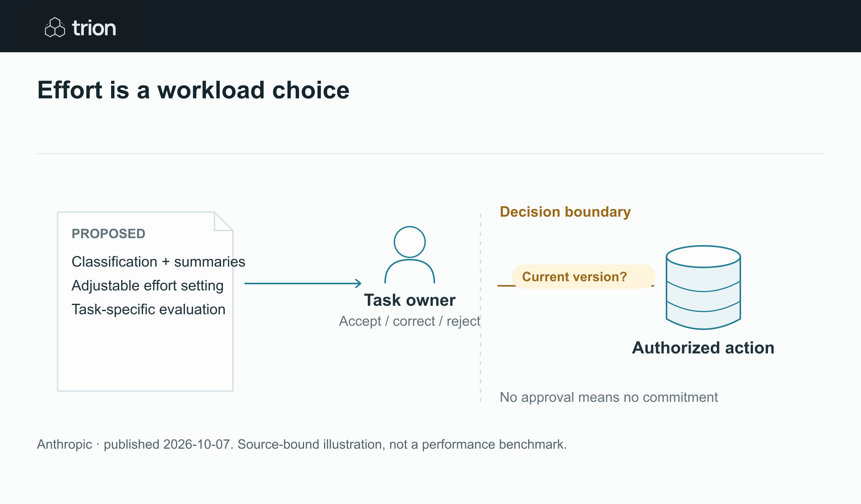Click the trion hexagon logo icon
The image size is (861, 504).
(55, 28)
